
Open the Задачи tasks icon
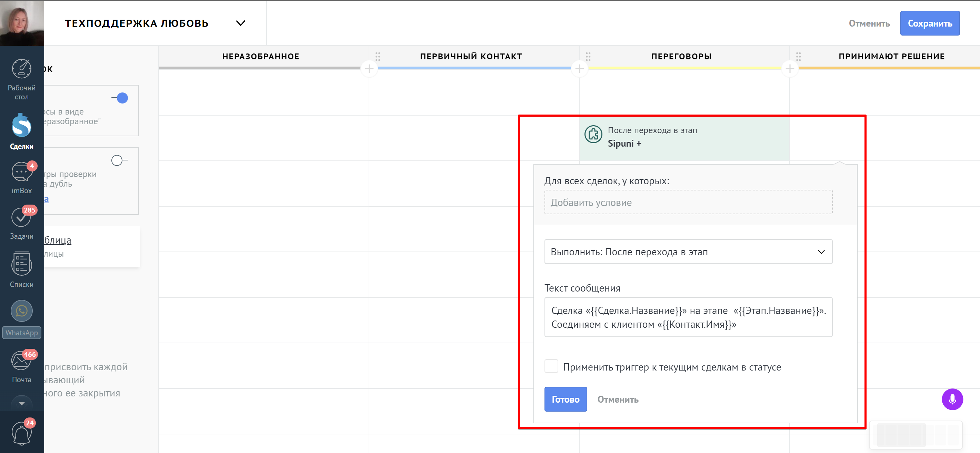(22, 218)
